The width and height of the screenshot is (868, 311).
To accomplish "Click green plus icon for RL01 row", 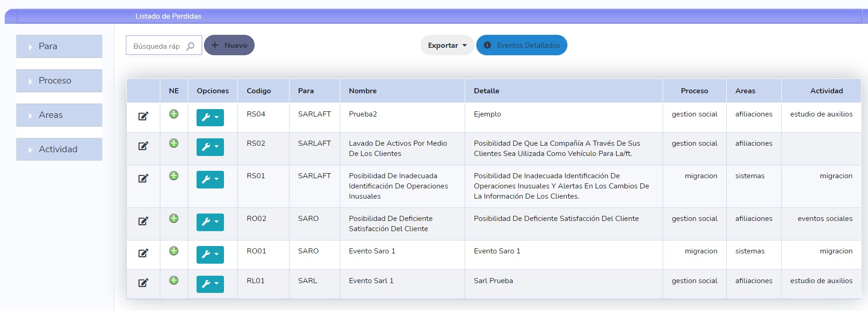I will 174,280.
